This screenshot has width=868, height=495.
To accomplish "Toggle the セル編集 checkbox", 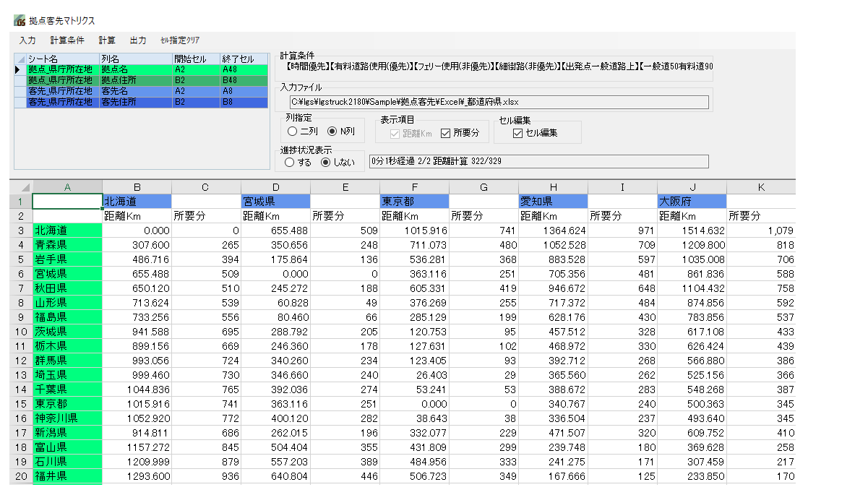I will click(517, 133).
